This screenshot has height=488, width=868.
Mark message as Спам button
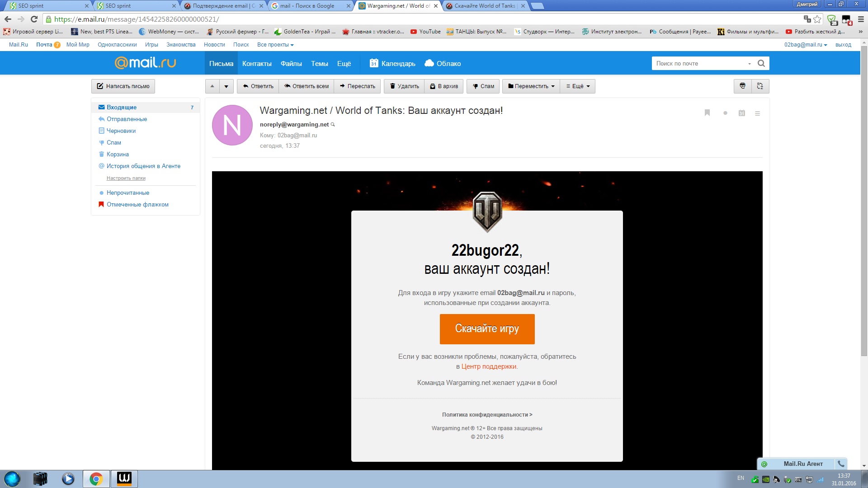coord(483,86)
